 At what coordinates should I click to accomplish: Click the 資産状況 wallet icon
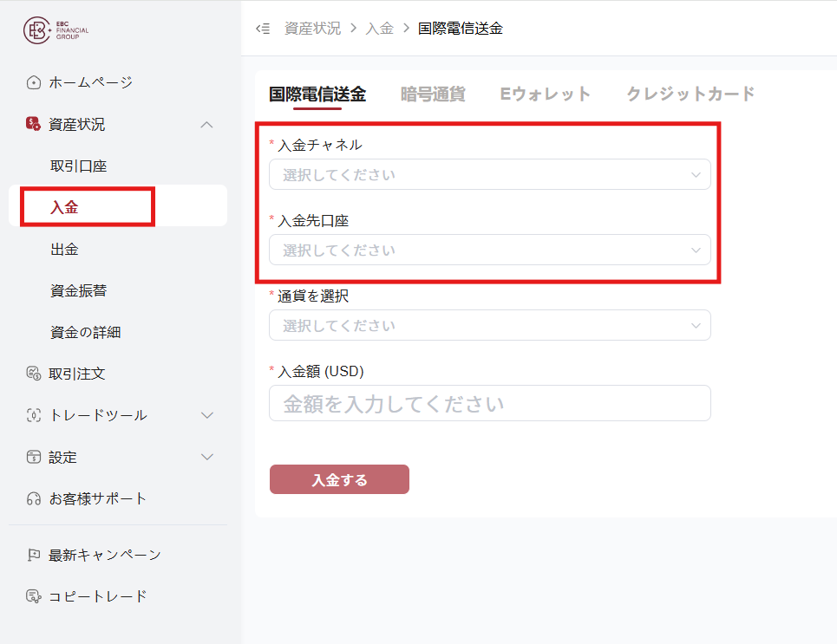pos(34,125)
